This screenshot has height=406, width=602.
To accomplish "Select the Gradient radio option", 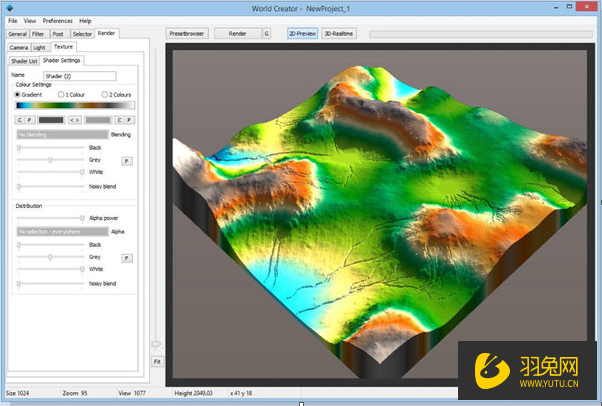I will pyautogui.click(x=19, y=94).
